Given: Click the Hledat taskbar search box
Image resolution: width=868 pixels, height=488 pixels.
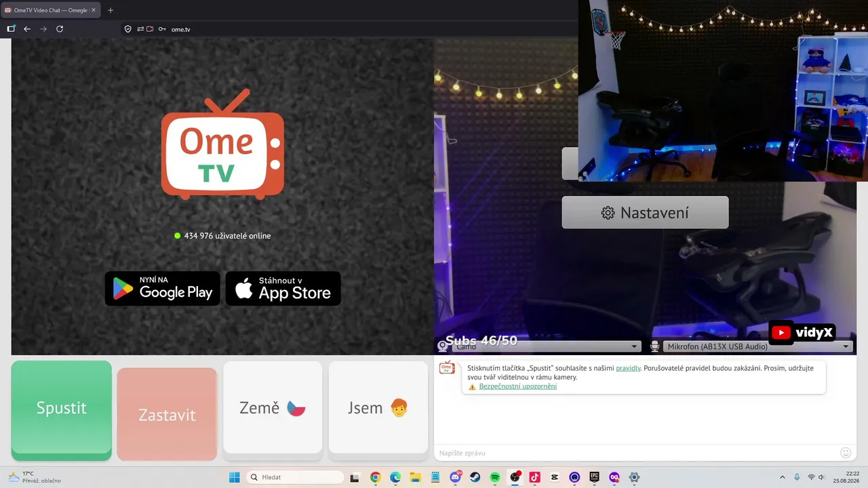Looking at the screenshot, I should (x=295, y=477).
